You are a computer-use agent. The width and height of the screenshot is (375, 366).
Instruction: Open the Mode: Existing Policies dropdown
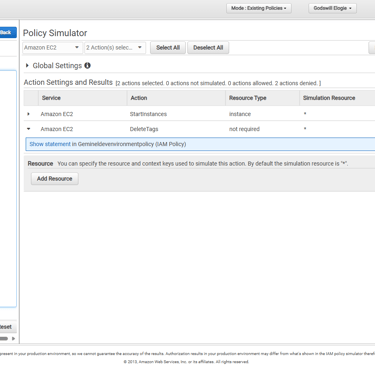tap(259, 8)
